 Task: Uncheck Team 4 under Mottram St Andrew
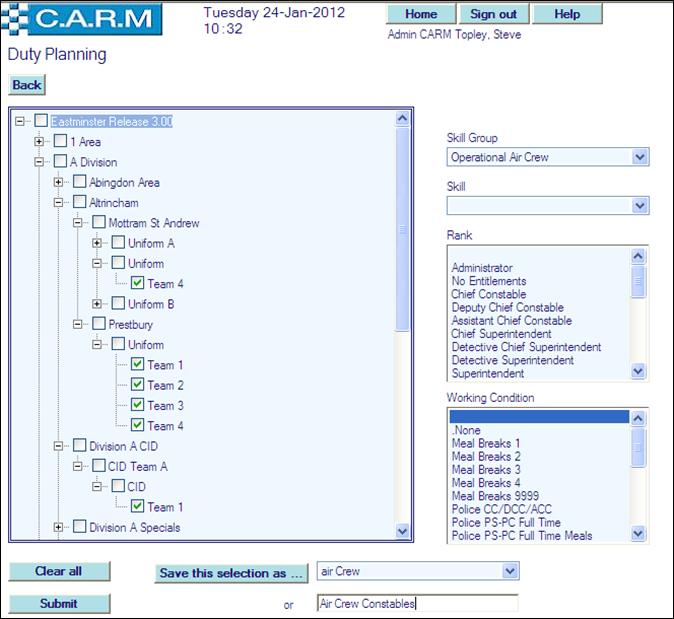click(x=138, y=284)
